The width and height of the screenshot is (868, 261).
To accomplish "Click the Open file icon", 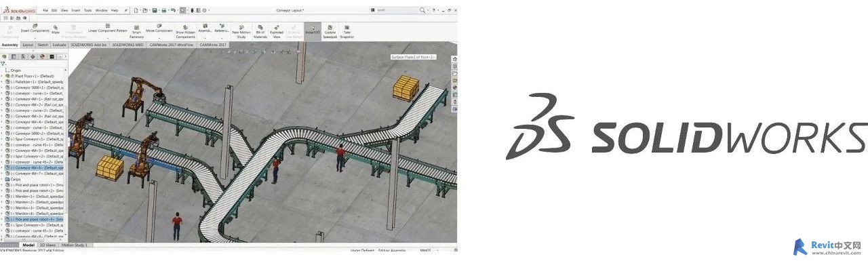I will point(146,11).
